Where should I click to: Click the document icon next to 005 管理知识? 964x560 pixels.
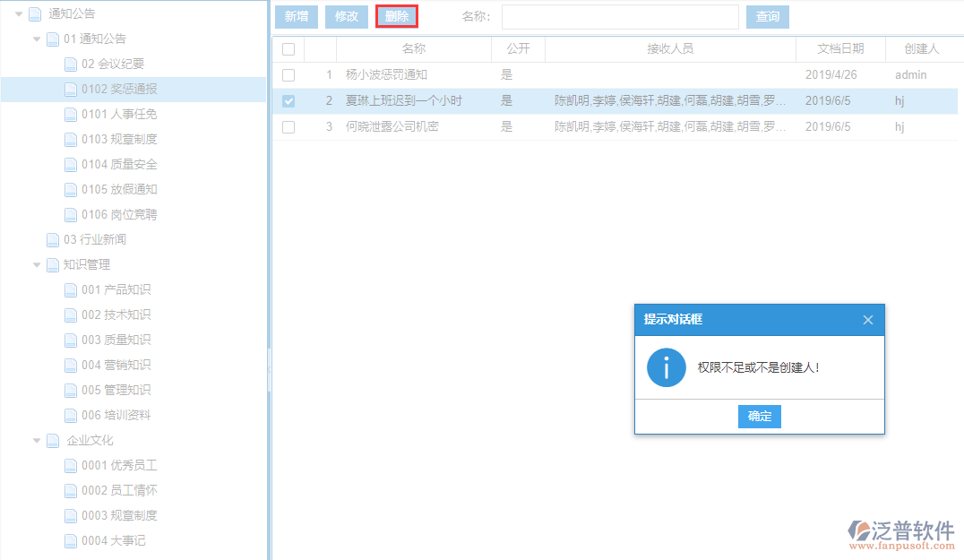click(x=70, y=390)
